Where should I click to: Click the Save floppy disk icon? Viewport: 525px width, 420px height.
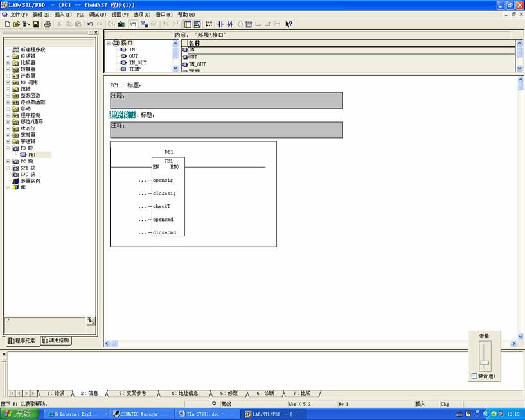pyautogui.click(x=35, y=24)
